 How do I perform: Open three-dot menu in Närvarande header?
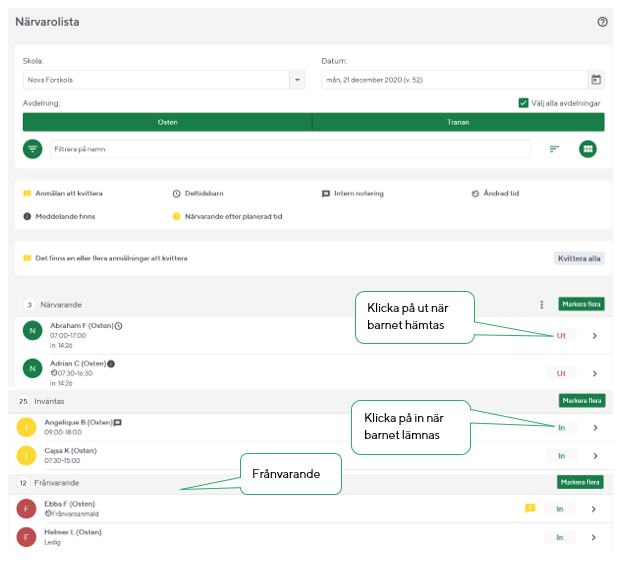click(542, 304)
